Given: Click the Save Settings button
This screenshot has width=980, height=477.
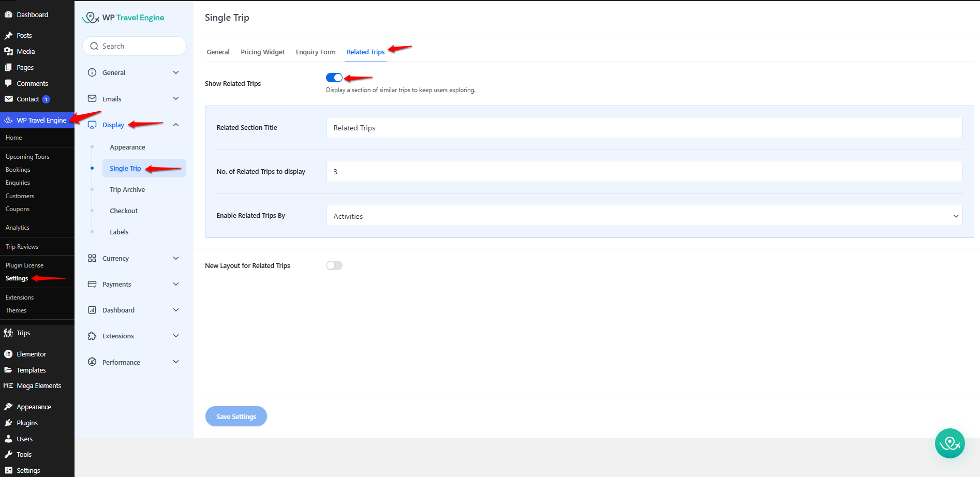Looking at the screenshot, I should pyautogui.click(x=236, y=416).
